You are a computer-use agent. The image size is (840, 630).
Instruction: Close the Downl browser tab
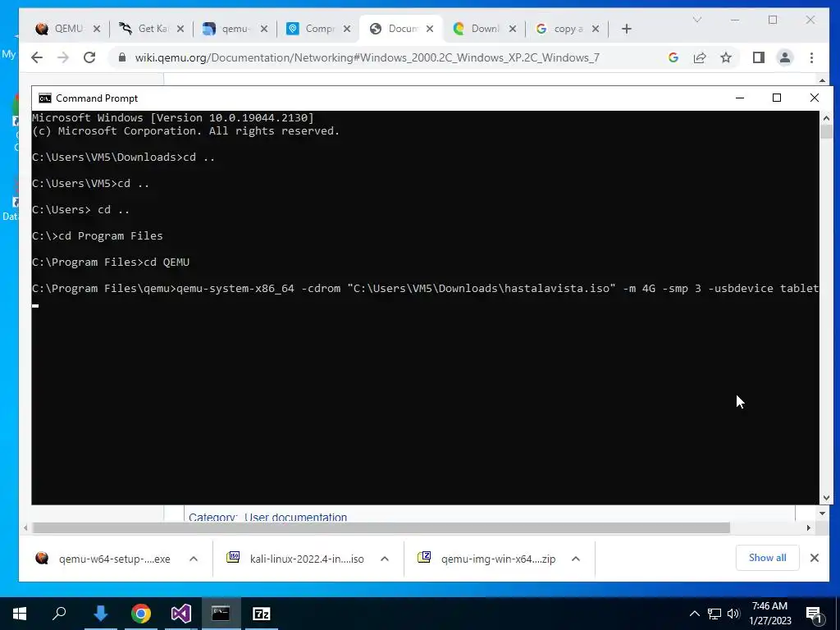click(x=513, y=29)
